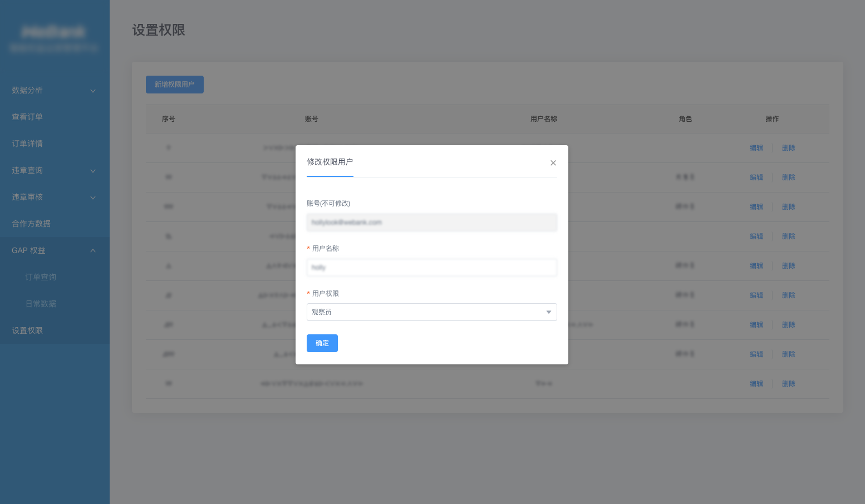Expand the 违章审核 sidebar menu chevron

93,197
